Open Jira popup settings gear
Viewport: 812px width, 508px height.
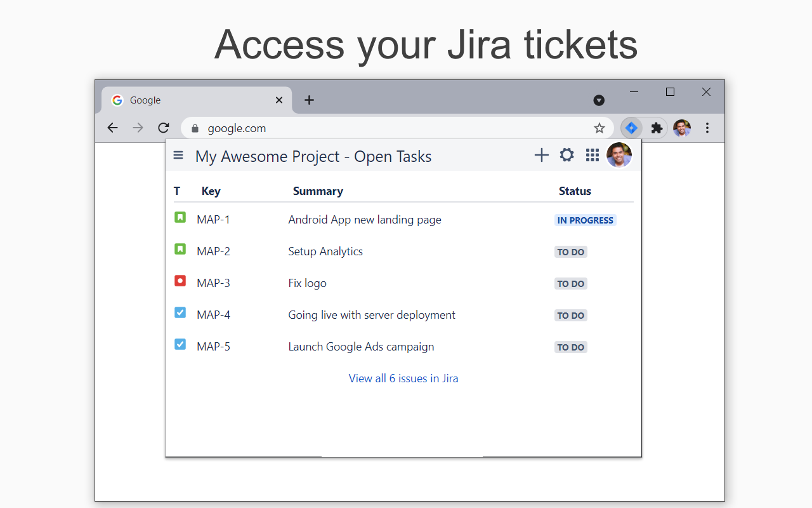(x=566, y=155)
